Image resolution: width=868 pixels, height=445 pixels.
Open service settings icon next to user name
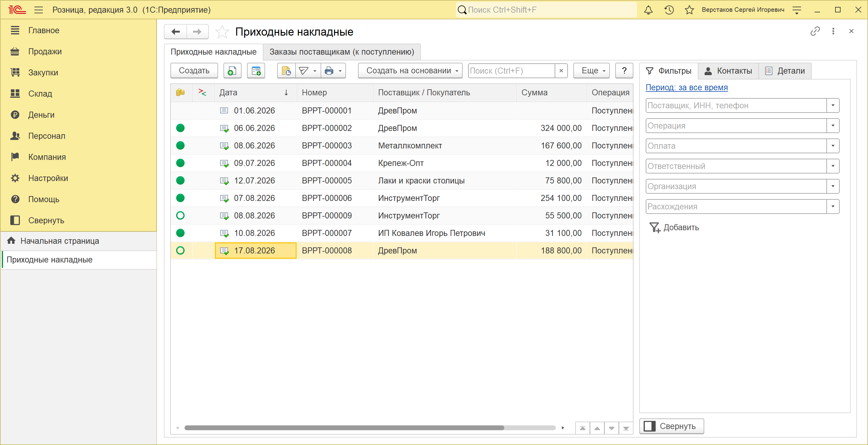pos(797,10)
